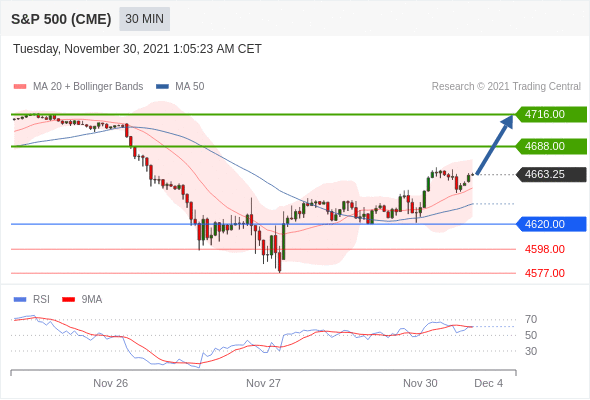Image resolution: width=590 pixels, height=400 pixels.
Task: Select the 4688.00 resistance price tag
Action: point(550,146)
